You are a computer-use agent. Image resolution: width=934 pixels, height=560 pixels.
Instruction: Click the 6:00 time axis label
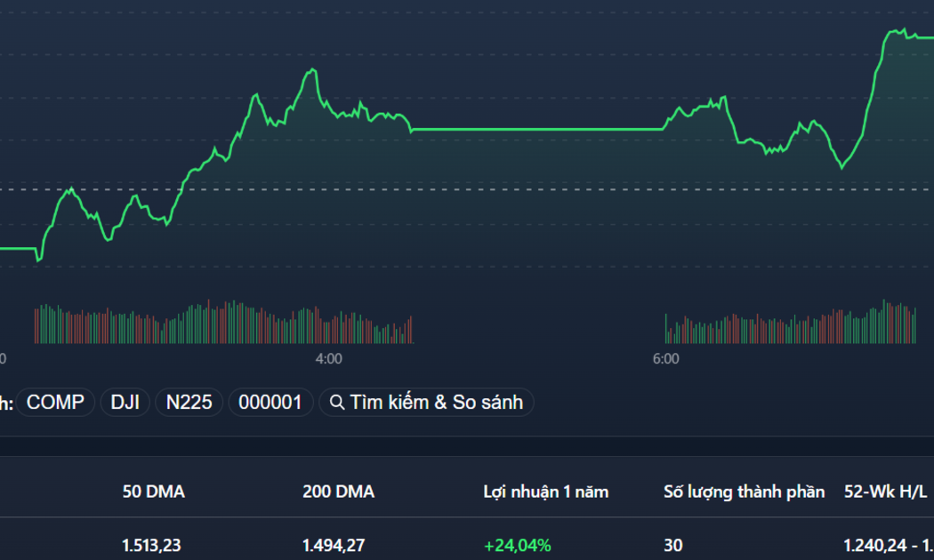666,359
